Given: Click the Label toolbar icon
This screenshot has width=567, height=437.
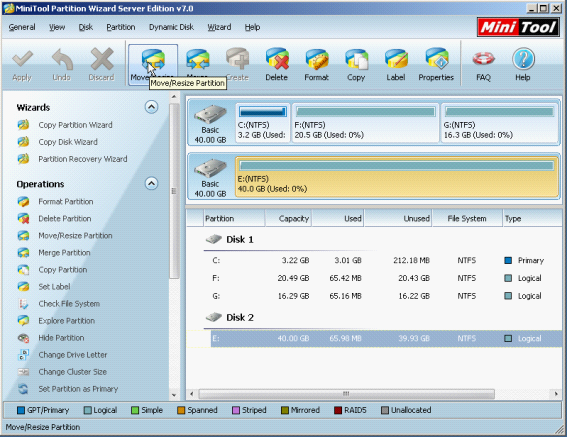Looking at the screenshot, I should click(x=396, y=59).
